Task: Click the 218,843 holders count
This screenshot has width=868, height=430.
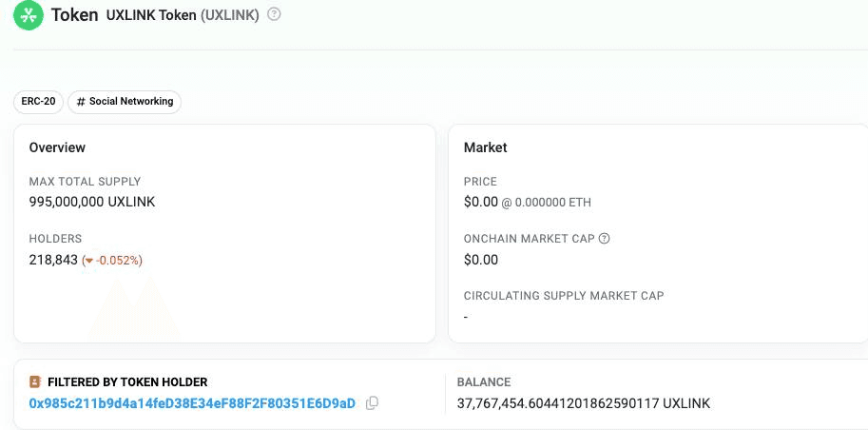Action: (53, 260)
